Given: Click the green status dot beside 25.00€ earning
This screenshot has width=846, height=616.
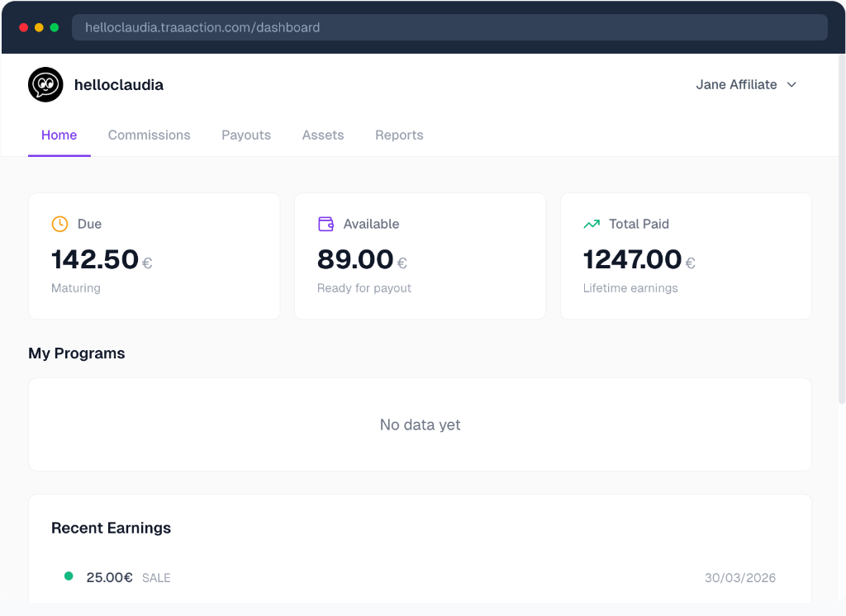Looking at the screenshot, I should point(69,576).
